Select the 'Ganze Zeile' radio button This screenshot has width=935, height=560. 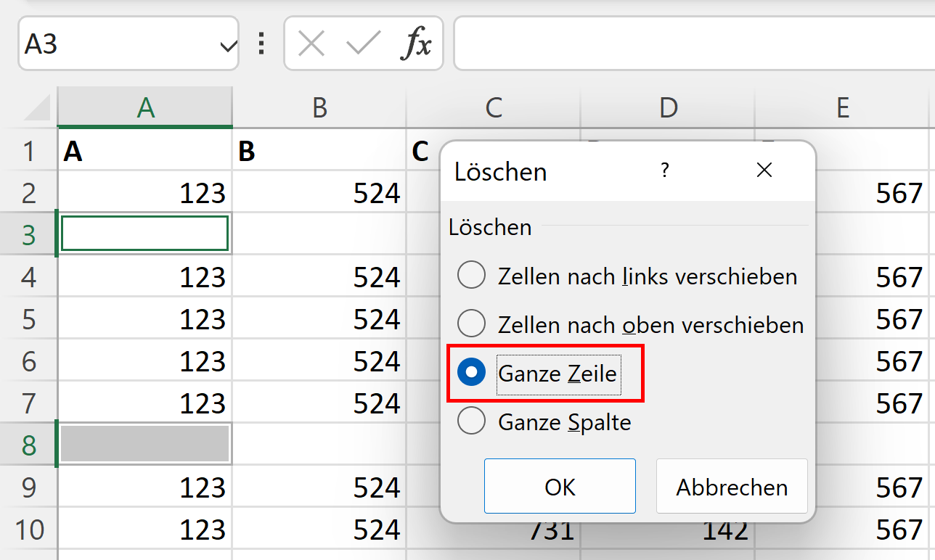point(472,373)
